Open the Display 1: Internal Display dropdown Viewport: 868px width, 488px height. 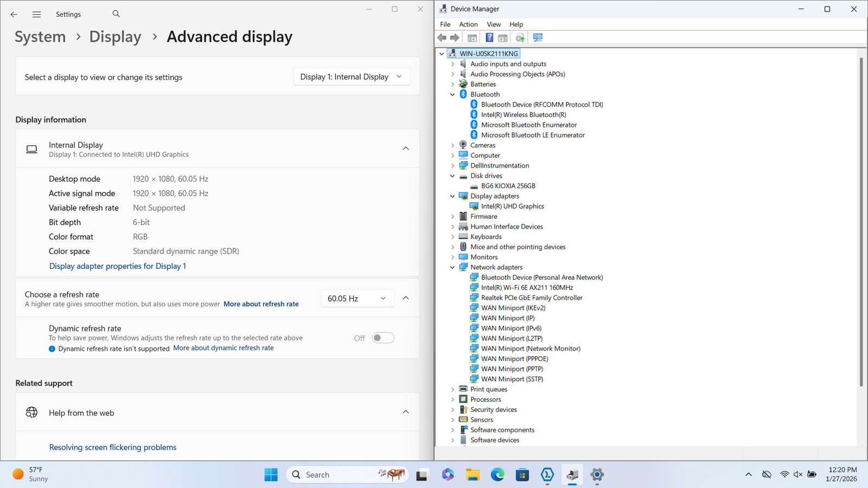(352, 77)
